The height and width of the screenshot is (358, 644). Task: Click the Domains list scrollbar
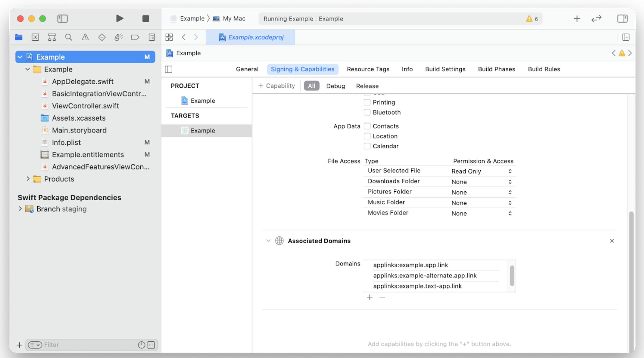512,275
